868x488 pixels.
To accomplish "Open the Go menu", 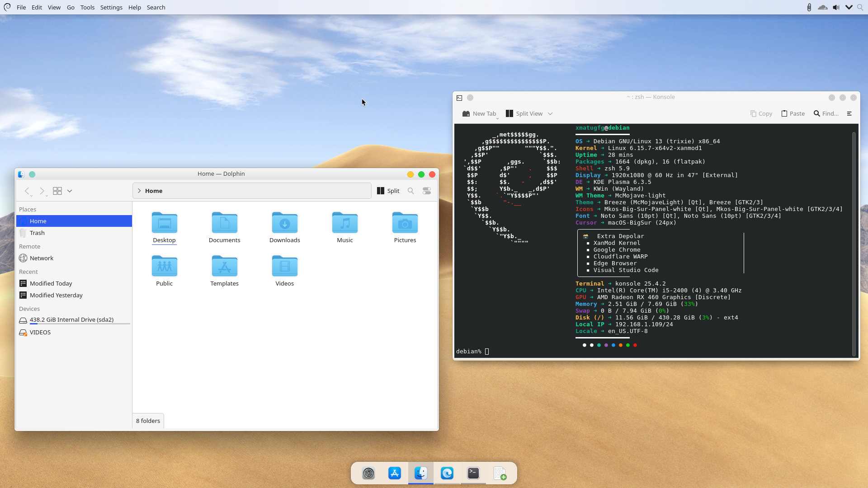I will tap(71, 7).
